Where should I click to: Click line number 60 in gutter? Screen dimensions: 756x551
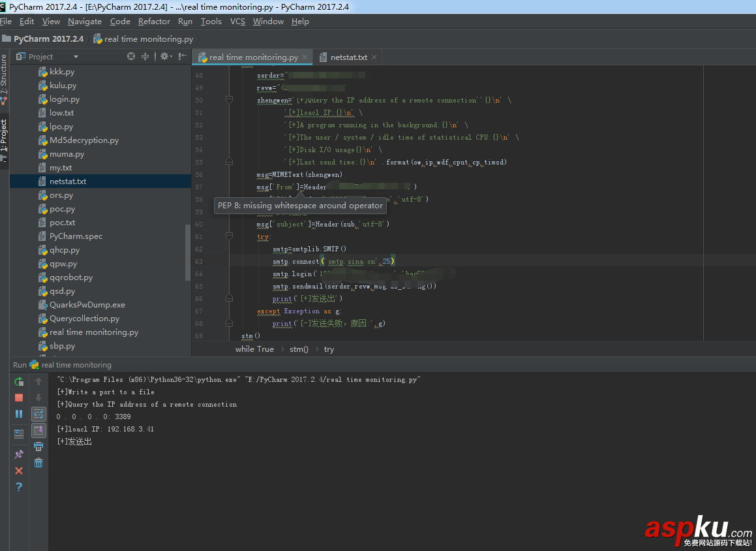pos(199,225)
